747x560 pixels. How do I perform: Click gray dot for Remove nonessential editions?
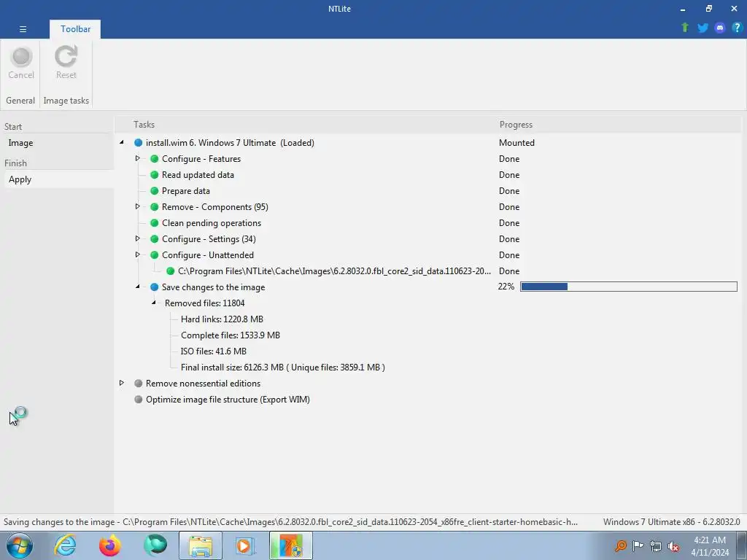(x=138, y=384)
